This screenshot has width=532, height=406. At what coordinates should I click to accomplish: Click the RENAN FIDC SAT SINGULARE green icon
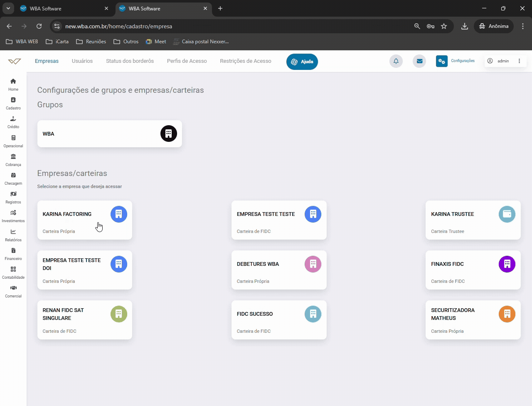click(119, 314)
